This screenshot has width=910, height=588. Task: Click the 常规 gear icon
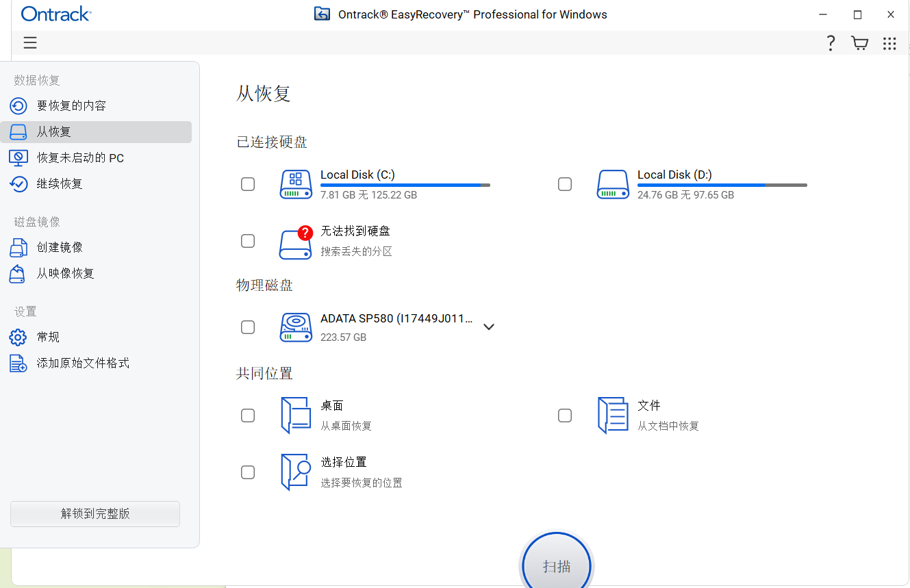[18, 337]
